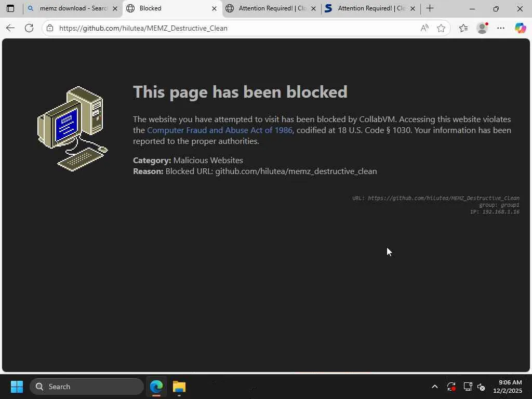Expand hidden system tray icons chevron
532x399 pixels.
435,387
